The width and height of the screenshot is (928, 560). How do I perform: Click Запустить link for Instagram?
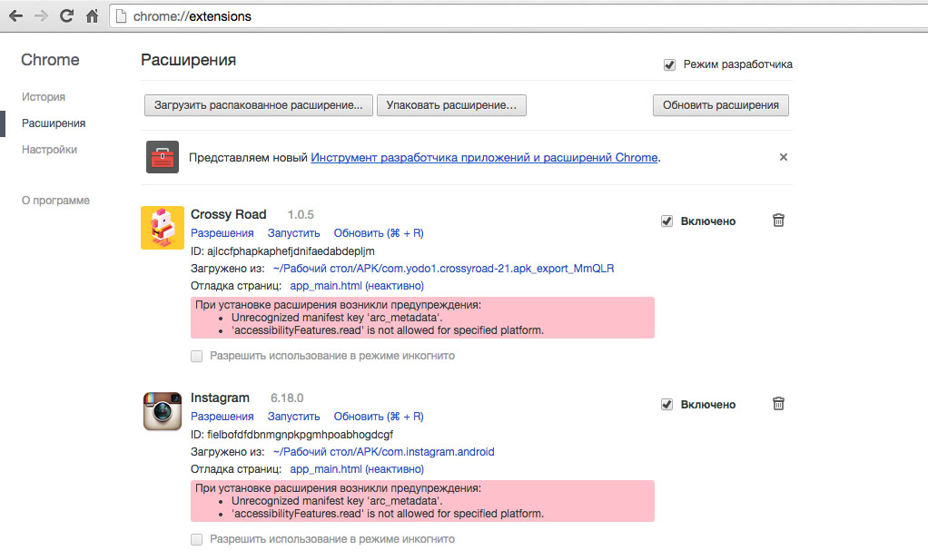[x=293, y=417]
